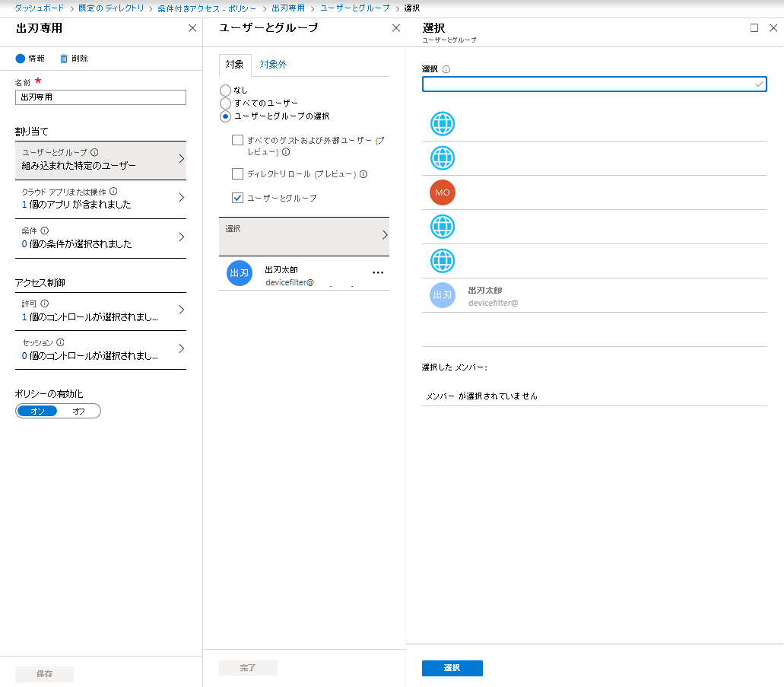
Task: Turn policy オフ
Action: tap(78, 412)
